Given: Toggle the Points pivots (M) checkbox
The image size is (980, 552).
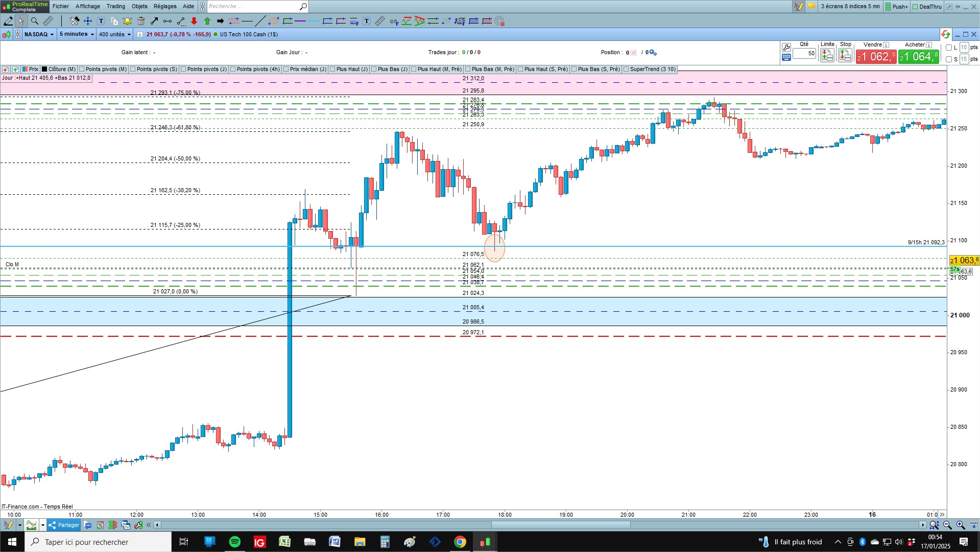Looking at the screenshot, I should (x=82, y=70).
